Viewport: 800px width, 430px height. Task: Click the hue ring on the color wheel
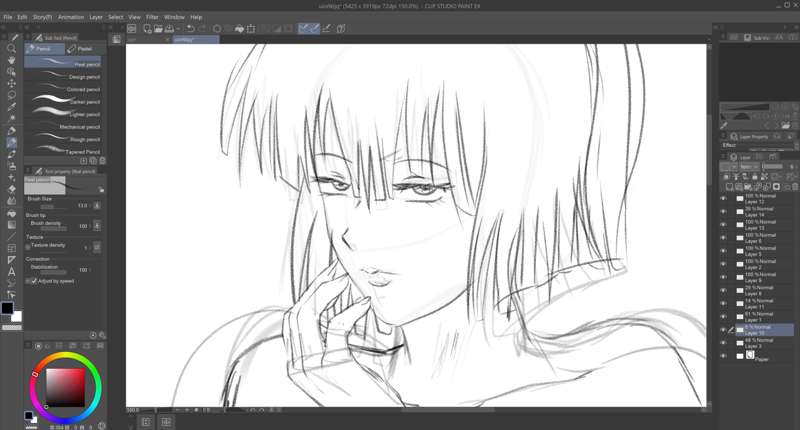pos(65,356)
